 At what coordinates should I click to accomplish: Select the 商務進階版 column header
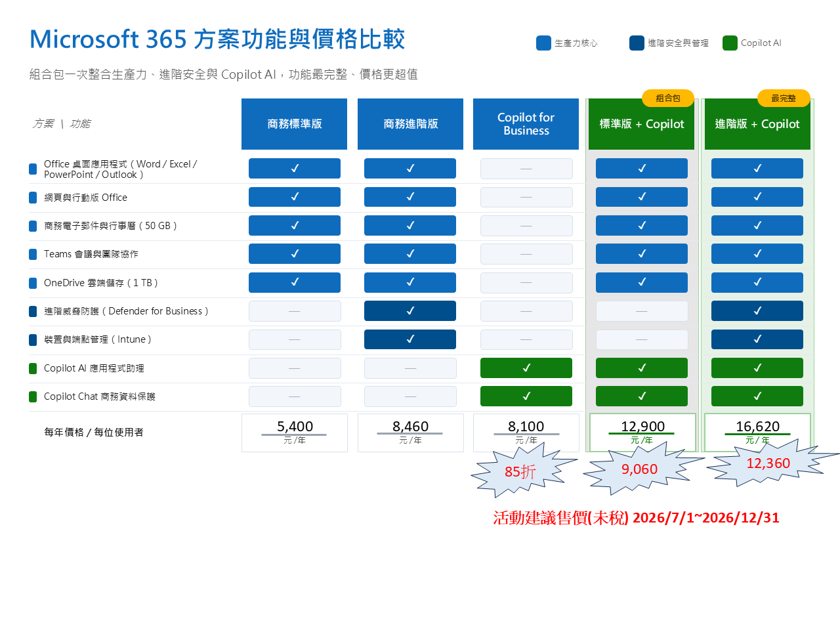[410, 124]
